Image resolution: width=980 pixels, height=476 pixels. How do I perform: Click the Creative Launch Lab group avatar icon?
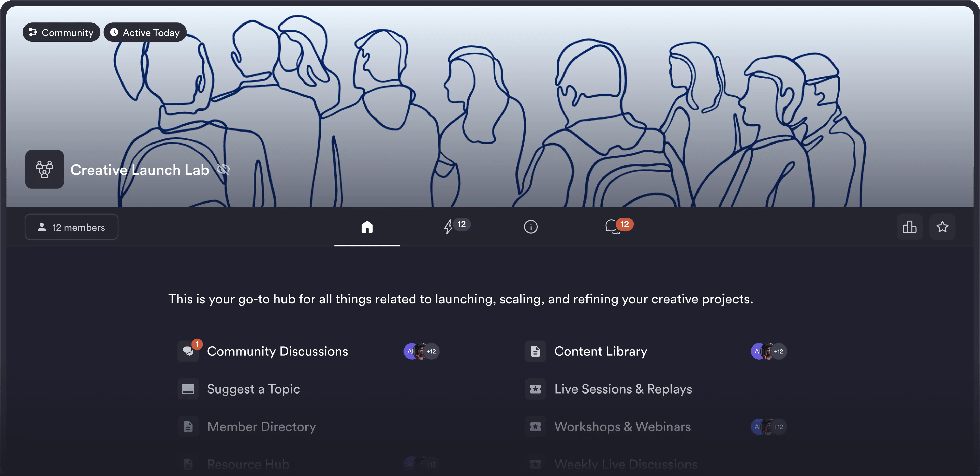click(x=44, y=170)
